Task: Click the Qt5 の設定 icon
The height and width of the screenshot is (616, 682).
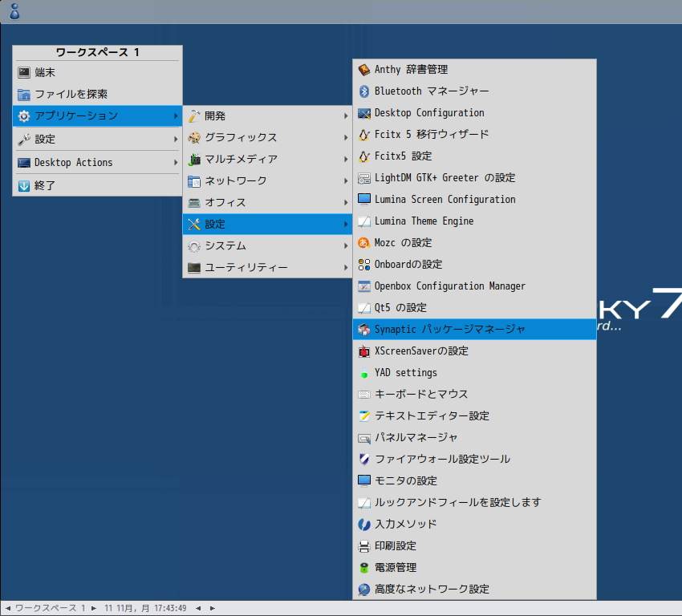Action: 364,308
